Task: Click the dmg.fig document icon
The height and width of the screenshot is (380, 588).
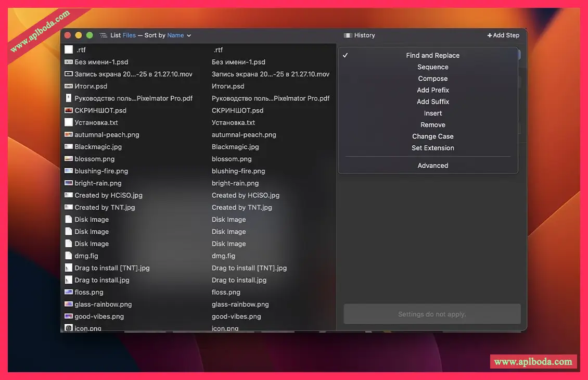Action: 68,256
